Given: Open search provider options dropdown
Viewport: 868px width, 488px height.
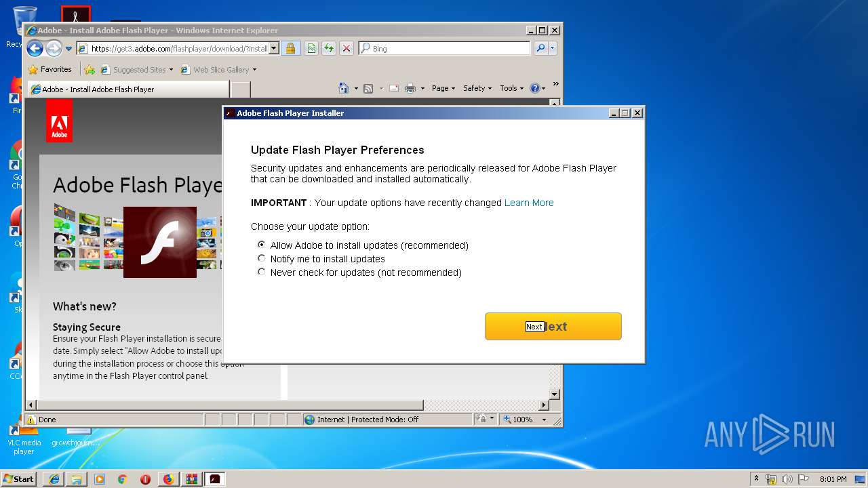Looking at the screenshot, I should point(553,48).
